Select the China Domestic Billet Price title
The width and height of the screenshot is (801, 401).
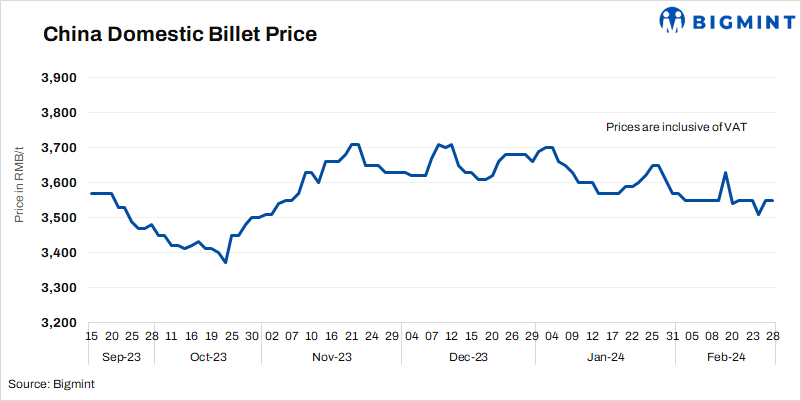(179, 35)
